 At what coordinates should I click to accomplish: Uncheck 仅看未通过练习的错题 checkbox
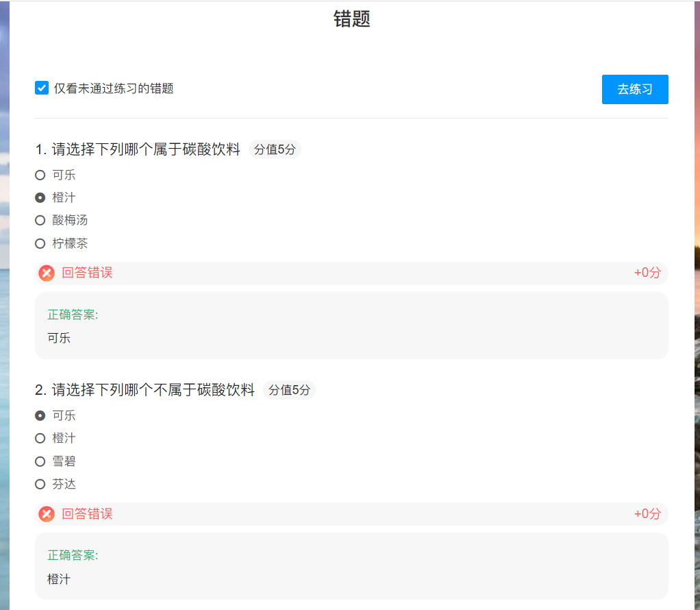click(42, 88)
